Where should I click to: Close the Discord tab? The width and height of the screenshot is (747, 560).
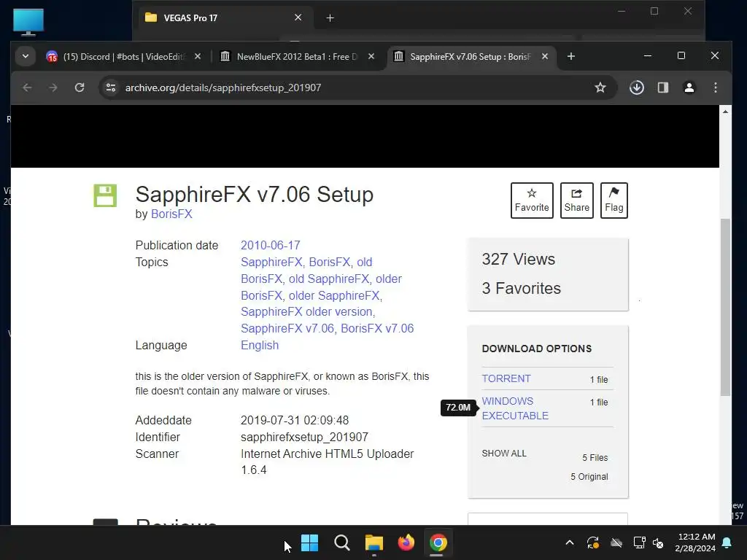(x=198, y=57)
